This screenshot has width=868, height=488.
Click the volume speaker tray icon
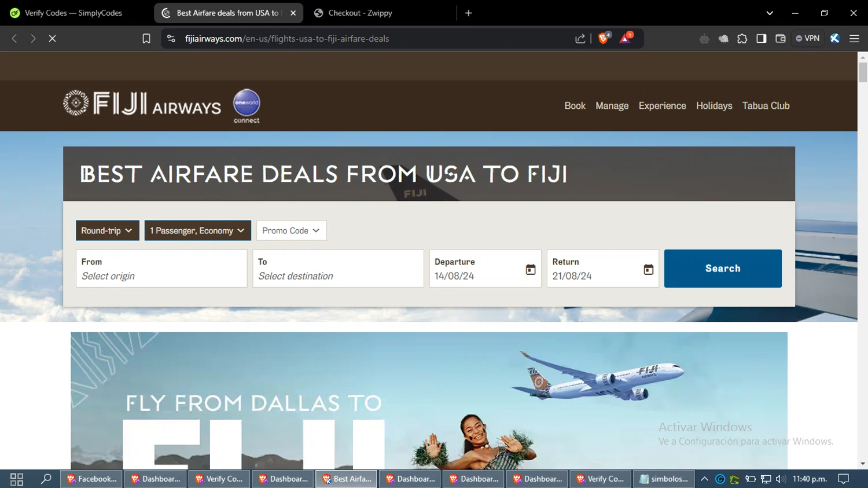tap(781, 479)
